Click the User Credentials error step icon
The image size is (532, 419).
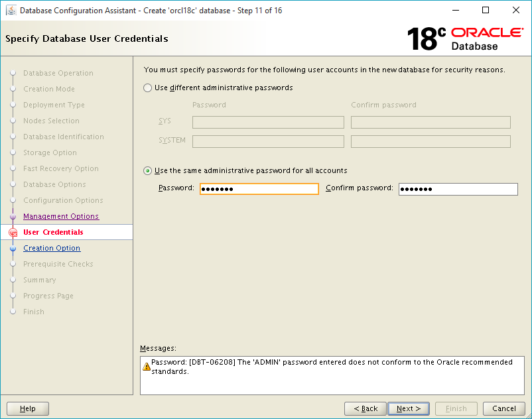13,233
